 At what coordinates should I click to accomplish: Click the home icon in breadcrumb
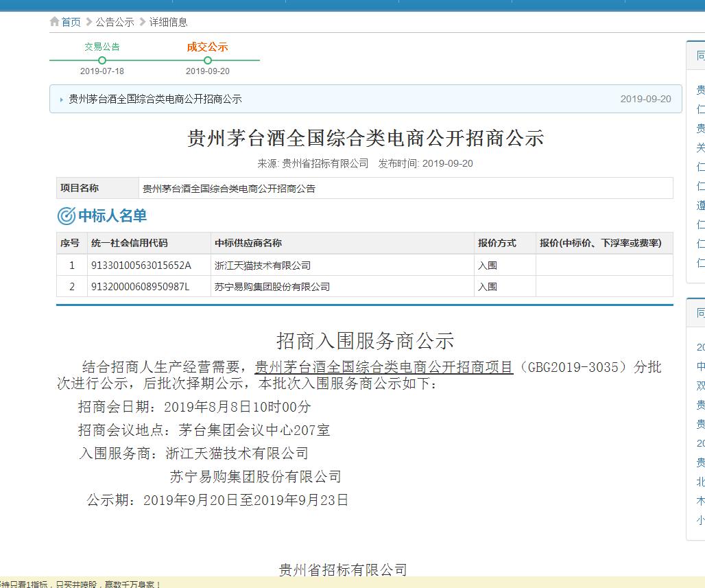pyautogui.click(x=54, y=21)
